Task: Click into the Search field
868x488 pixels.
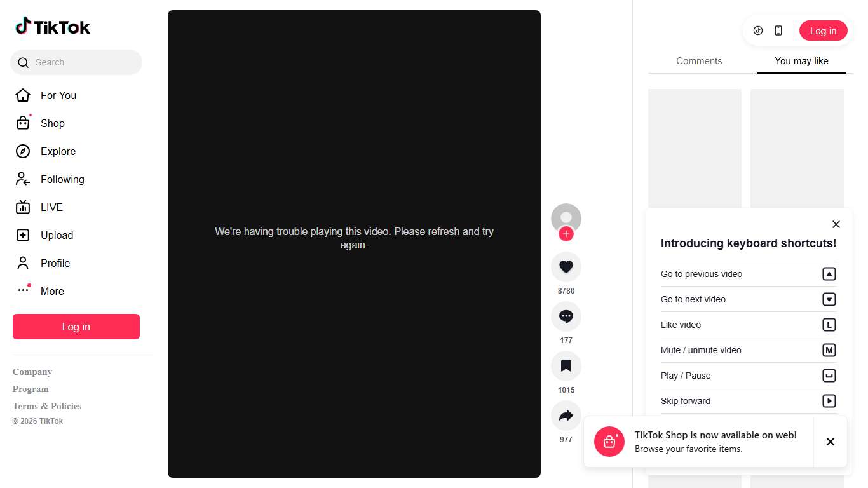Action: pyautogui.click(x=76, y=62)
